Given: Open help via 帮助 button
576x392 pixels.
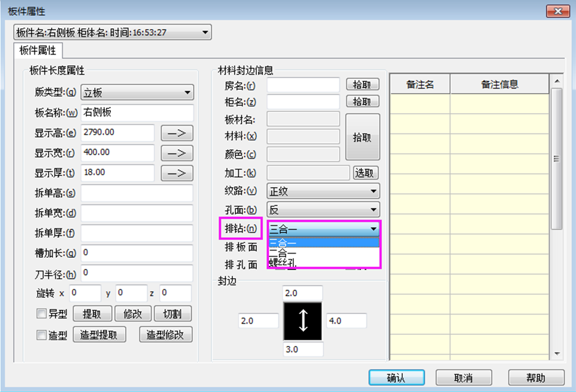Looking at the screenshot, I should 536,377.
